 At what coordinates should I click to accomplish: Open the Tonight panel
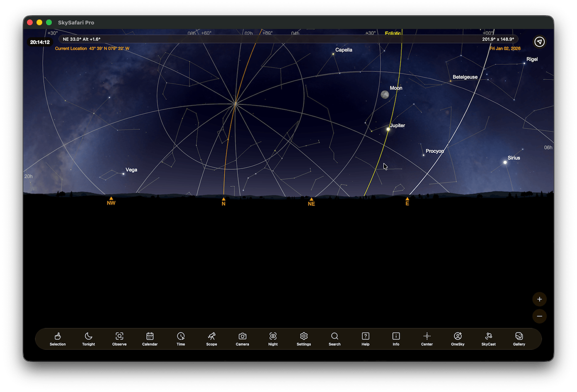tap(89, 339)
